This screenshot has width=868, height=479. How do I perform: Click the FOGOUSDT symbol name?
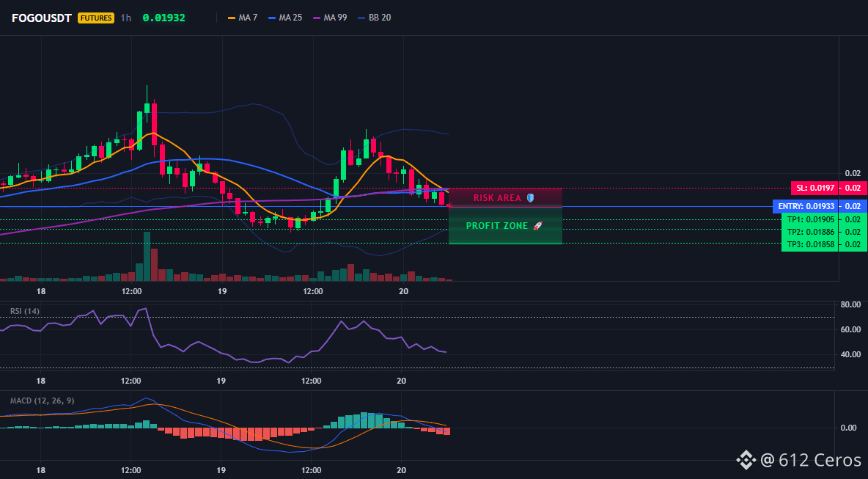pos(42,18)
